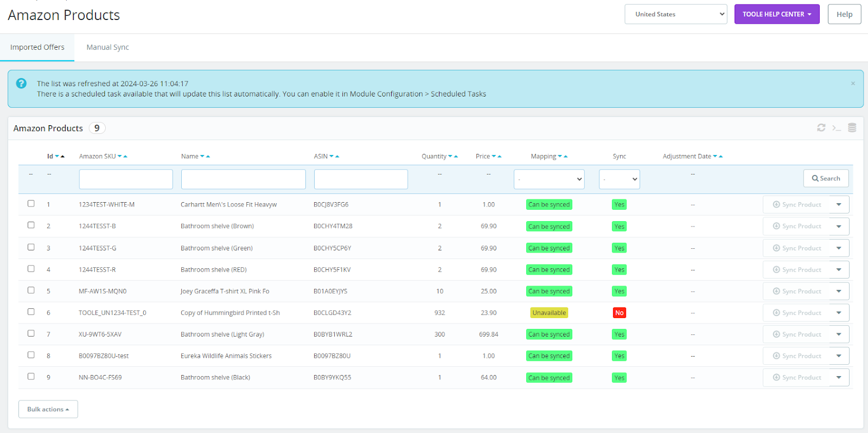Click Sync Product for row 5
This screenshot has height=433, width=868.
coord(796,291)
